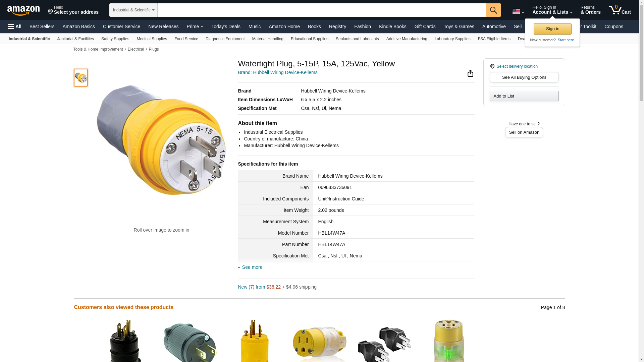
Task: Click the US flag language selector
Action: (518, 11)
